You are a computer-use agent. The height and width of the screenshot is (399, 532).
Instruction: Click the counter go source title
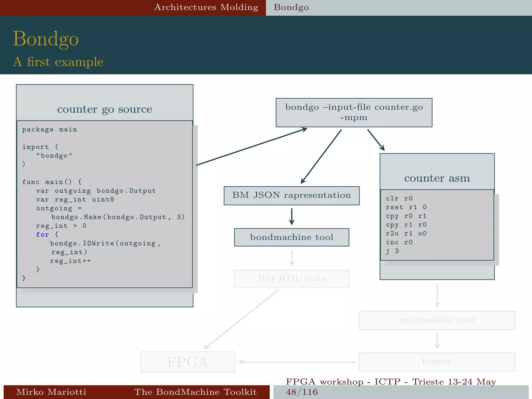tap(105, 109)
